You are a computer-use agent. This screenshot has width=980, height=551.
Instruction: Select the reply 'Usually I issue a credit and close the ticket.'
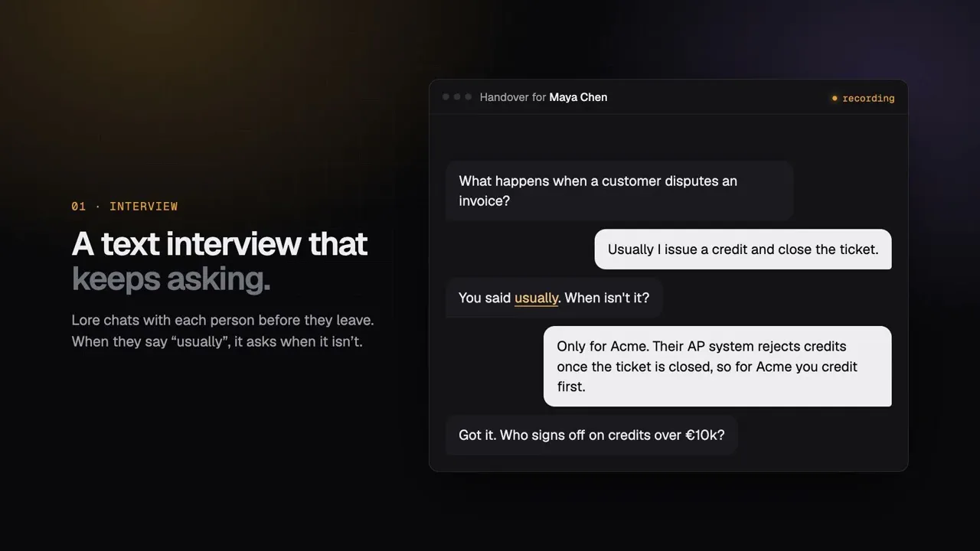click(743, 249)
